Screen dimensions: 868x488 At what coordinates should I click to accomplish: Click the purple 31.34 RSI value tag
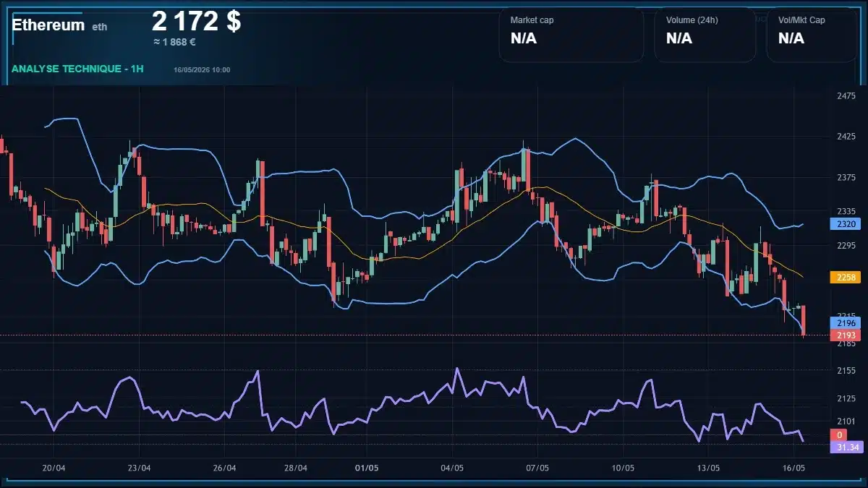847,448
